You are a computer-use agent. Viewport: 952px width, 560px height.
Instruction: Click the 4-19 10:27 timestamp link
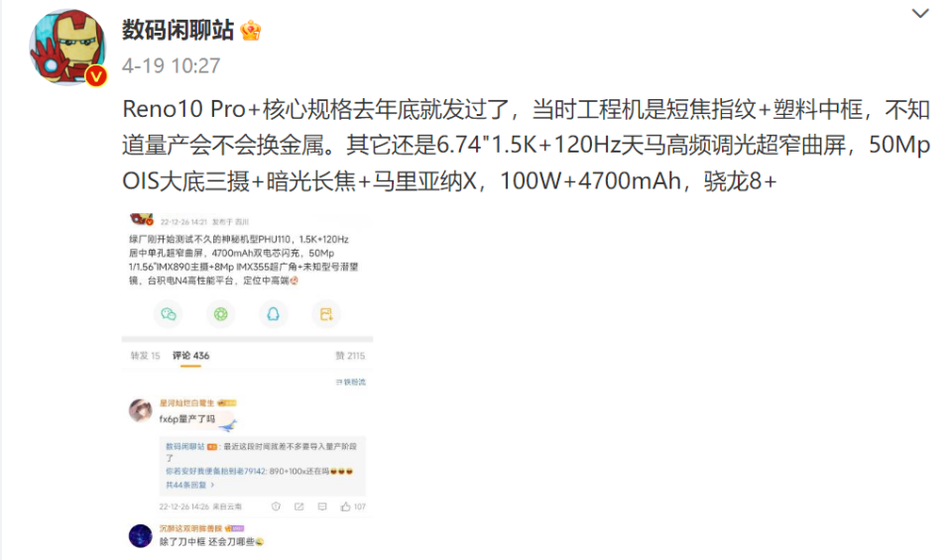click(x=172, y=65)
